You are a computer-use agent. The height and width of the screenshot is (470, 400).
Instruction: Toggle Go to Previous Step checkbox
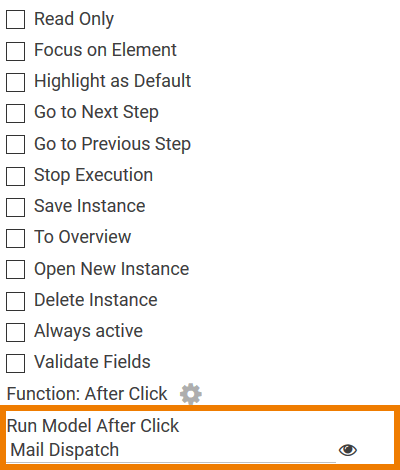[15, 144]
